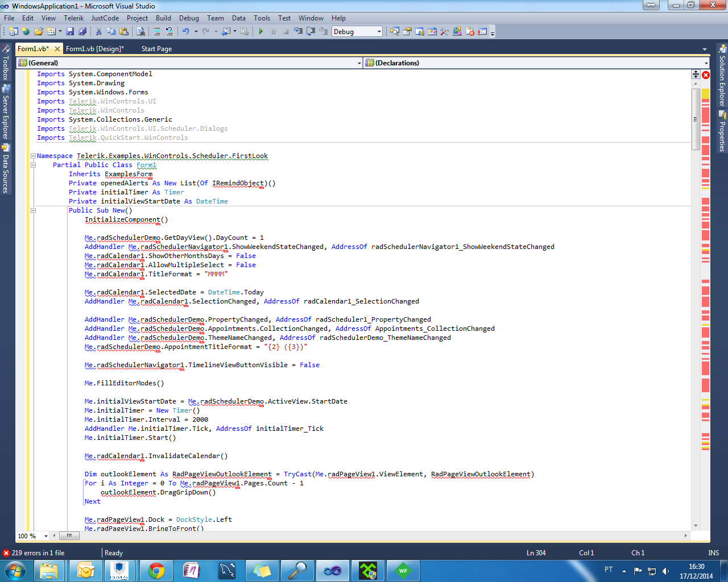This screenshot has height=582, width=728.
Task: Cut selection with the scissors icon
Action: pos(98,32)
